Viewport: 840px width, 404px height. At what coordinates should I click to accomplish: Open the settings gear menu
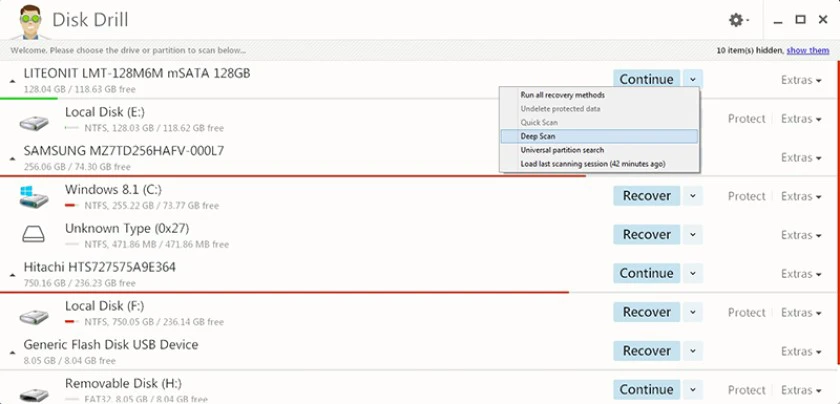click(x=738, y=20)
